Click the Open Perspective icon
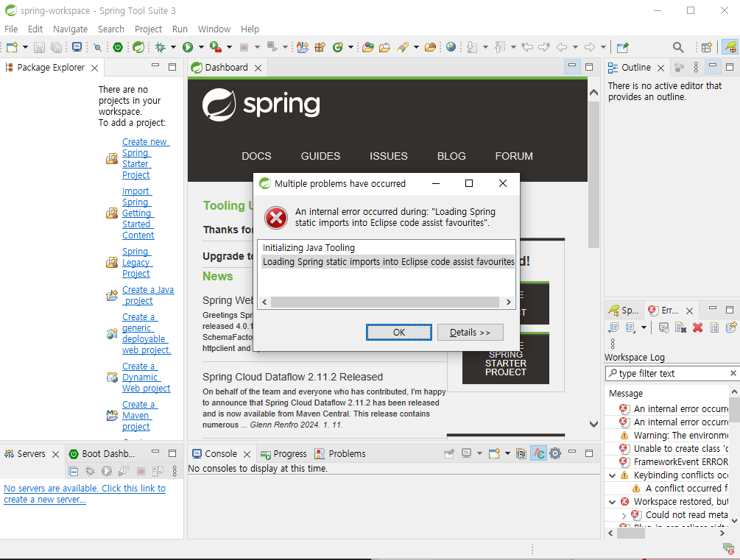740x560 pixels. pyautogui.click(x=706, y=47)
